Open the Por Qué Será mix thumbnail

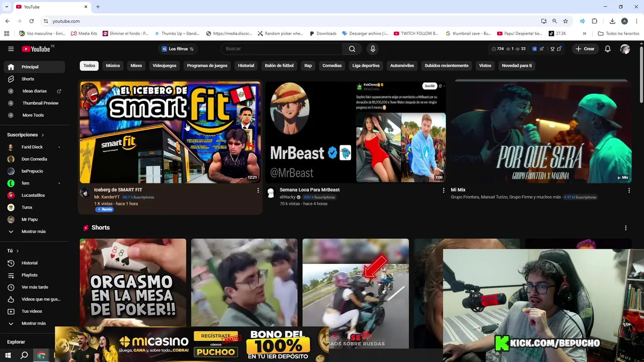coord(541,132)
